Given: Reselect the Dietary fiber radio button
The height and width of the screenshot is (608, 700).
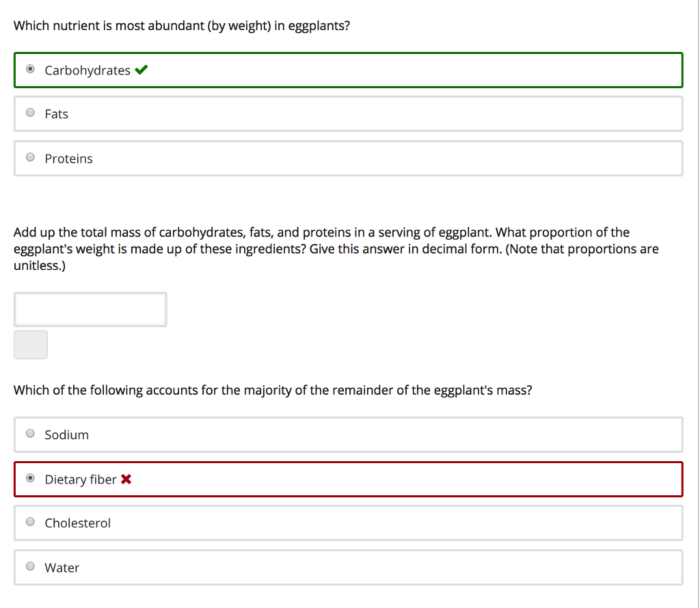Looking at the screenshot, I should [30, 477].
